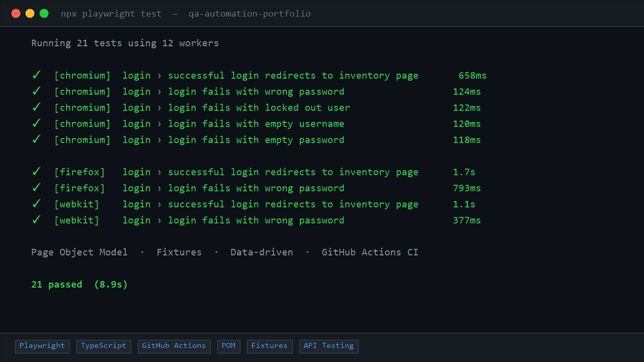Click the 124ms duration
The height and width of the screenshot is (362, 644).
click(x=467, y=92)
